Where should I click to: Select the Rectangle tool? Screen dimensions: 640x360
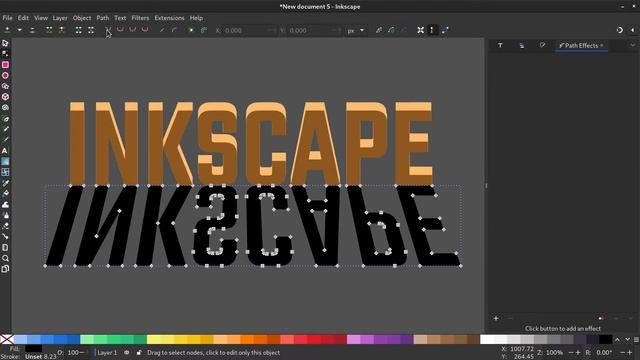pos(5,64)
